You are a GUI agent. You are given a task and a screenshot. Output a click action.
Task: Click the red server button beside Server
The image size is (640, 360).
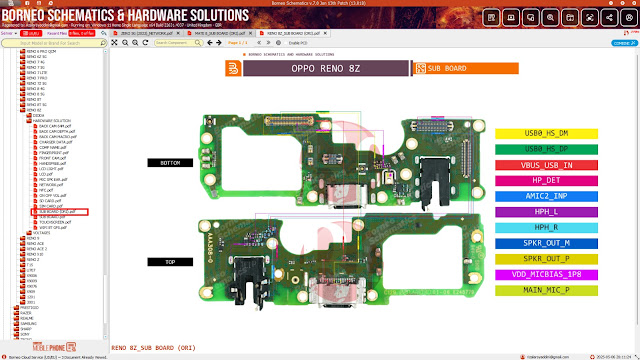click(x=31, y=33)
